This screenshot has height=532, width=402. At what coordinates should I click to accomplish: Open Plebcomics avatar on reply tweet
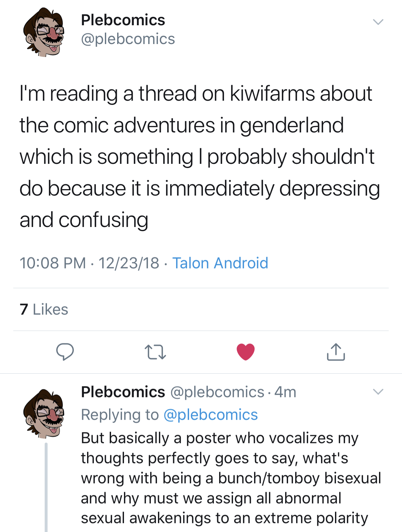pyautogui.click(x=44, y=413)
